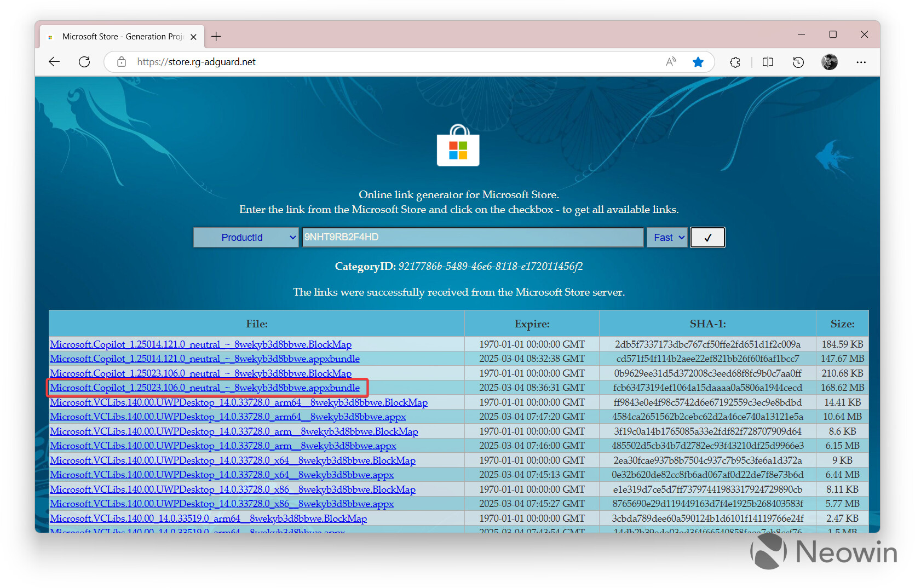This screenshot has width=915, height=588.
Task: Open VCLibs UWPDesktop 14.0.33728.0 x64 BlockMap link
Action: click(233, 460)
